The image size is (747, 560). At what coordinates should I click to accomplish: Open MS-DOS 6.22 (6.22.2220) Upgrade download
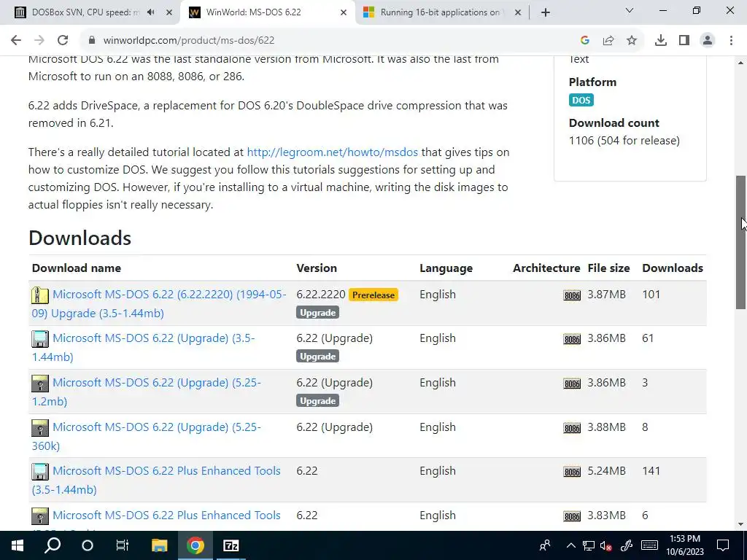(x=159, y=304)
